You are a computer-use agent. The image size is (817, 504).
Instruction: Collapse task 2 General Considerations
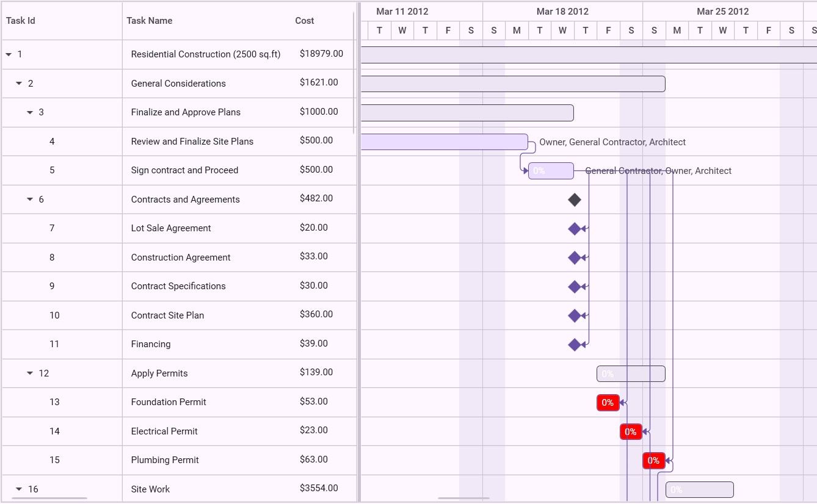(x=19, y=84)
